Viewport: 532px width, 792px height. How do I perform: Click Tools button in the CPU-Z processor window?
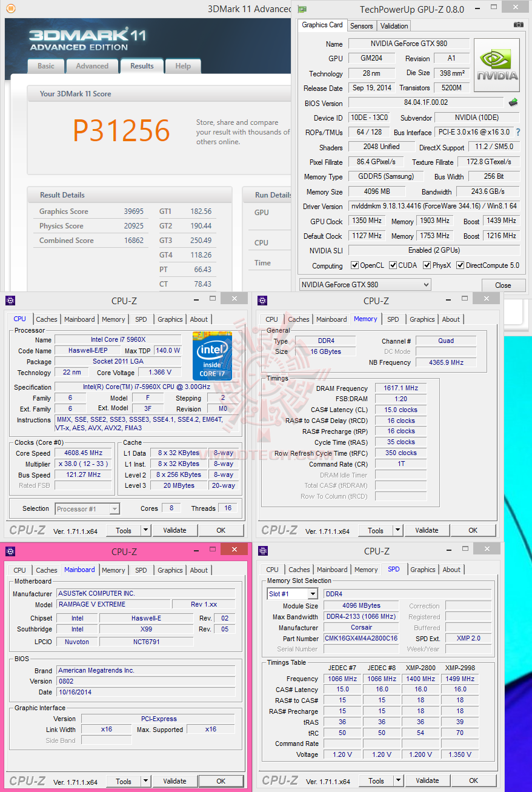[x=124, y=530]
